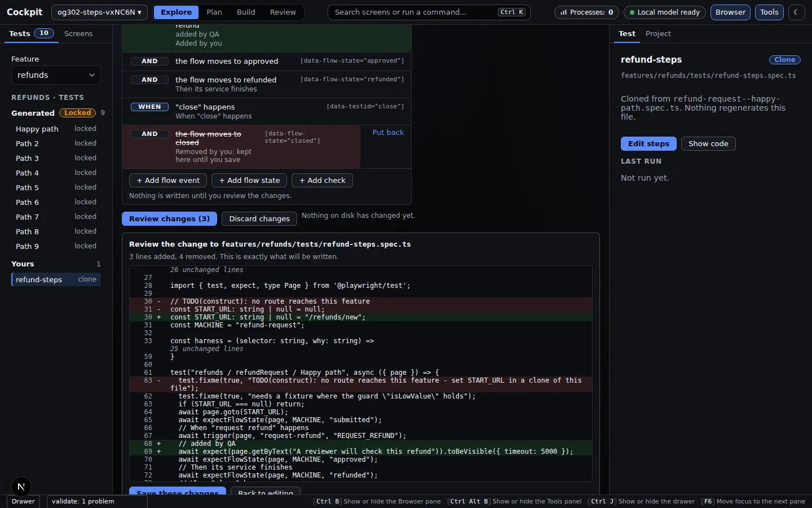Click the Locked badge next to Generated
The image size is (812, 508).
77,113
